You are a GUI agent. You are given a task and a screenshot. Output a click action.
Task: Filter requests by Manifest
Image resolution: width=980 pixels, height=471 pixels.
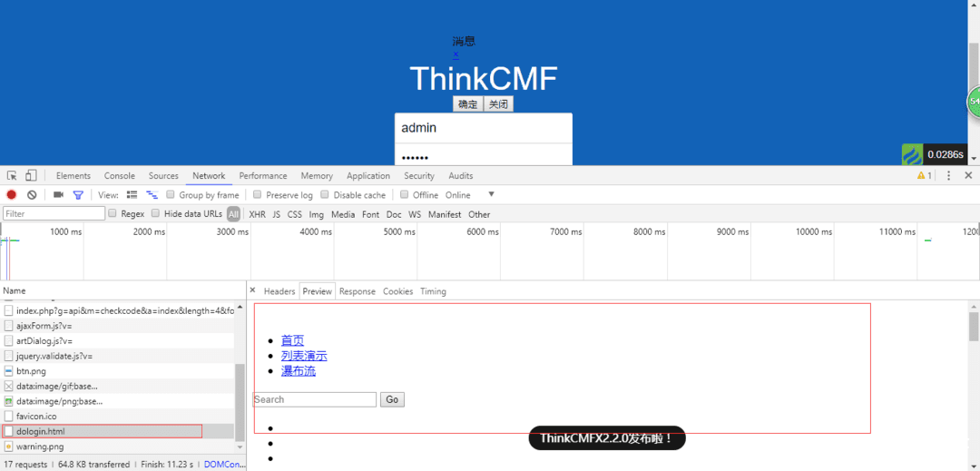[445, 214]
